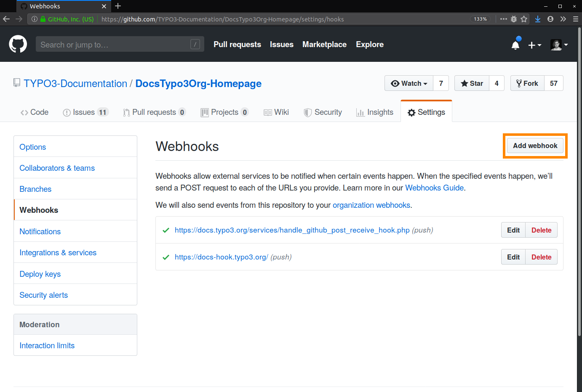Open Branches settings
The height and width of the screenshot is (392, 582).
[x=75, y=189]
